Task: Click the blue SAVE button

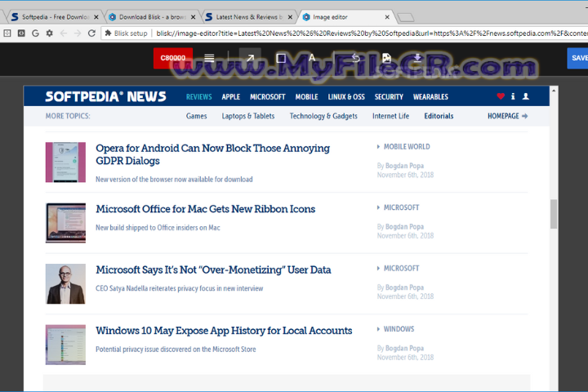Action: tap(577, 58)
